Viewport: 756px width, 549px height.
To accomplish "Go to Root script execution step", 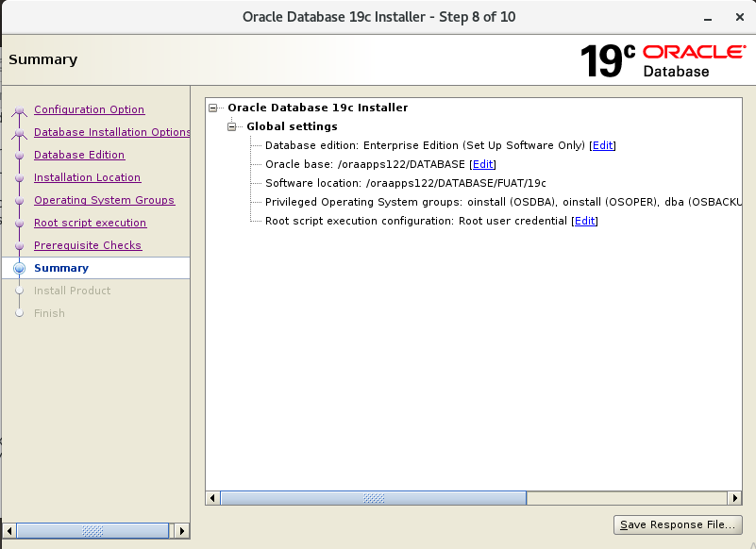I will tap(91, 223).
